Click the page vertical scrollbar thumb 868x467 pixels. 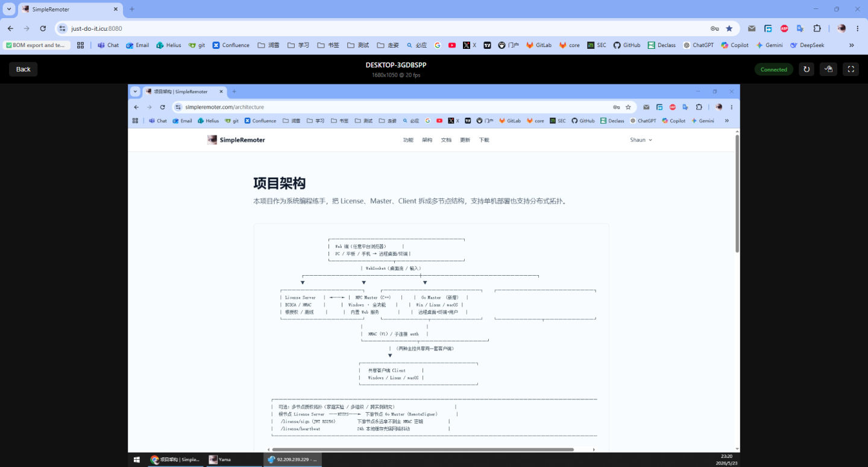737,193
